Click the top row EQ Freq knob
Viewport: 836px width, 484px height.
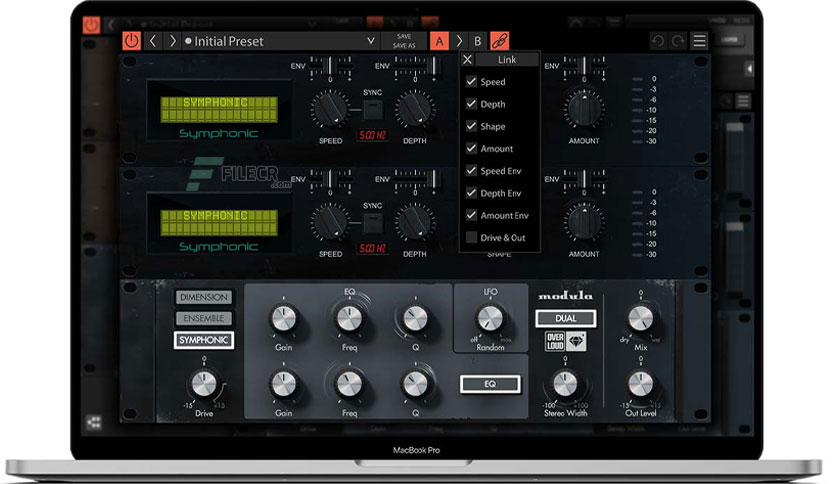[349, 318]
